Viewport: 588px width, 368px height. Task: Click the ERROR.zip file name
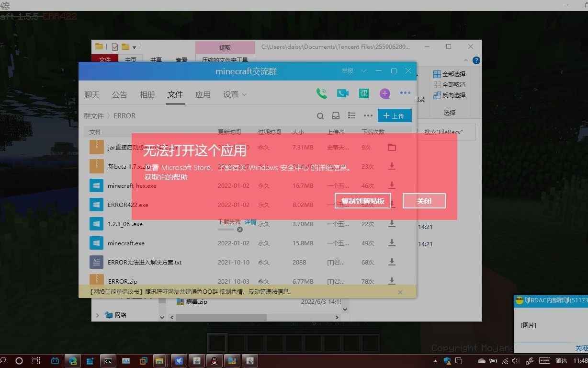[123, 281]
